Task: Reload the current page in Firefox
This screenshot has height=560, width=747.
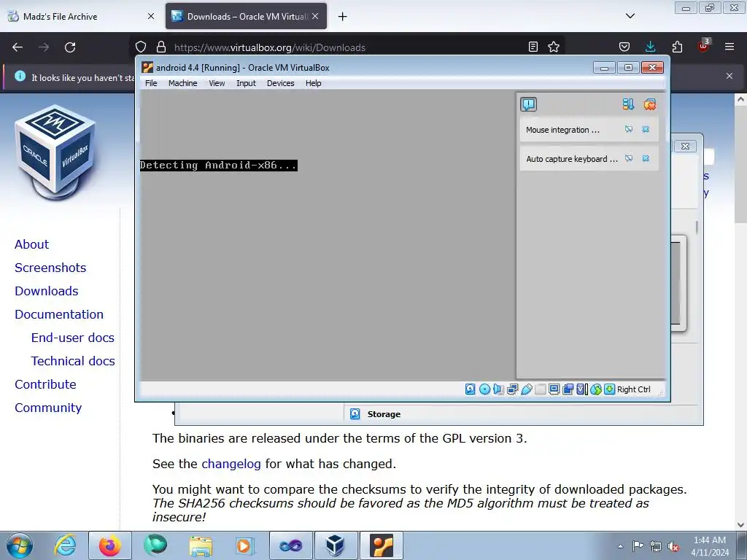Action: tap(70, 47)
